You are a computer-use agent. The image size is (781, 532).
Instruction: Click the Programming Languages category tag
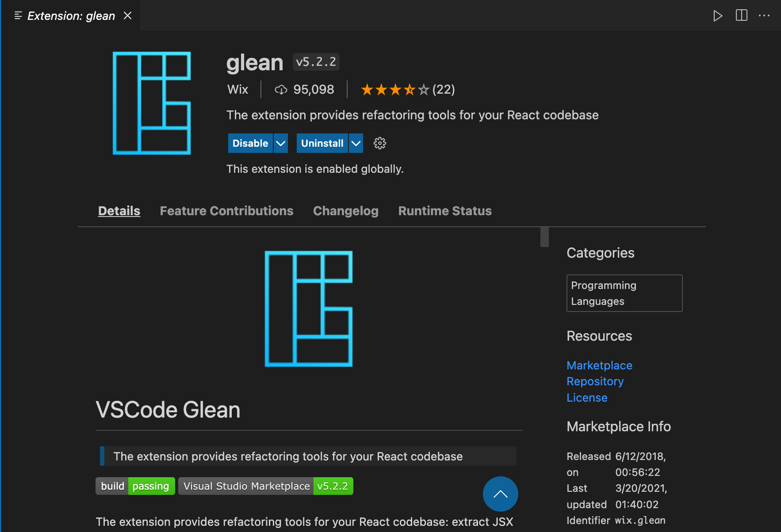coord(624,293)
